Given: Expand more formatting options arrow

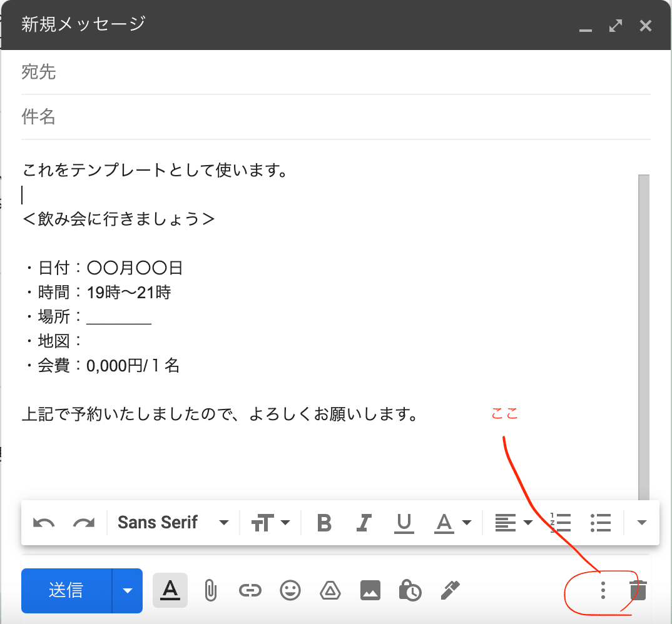Looking at the screenshot, I should coord(641,523).
